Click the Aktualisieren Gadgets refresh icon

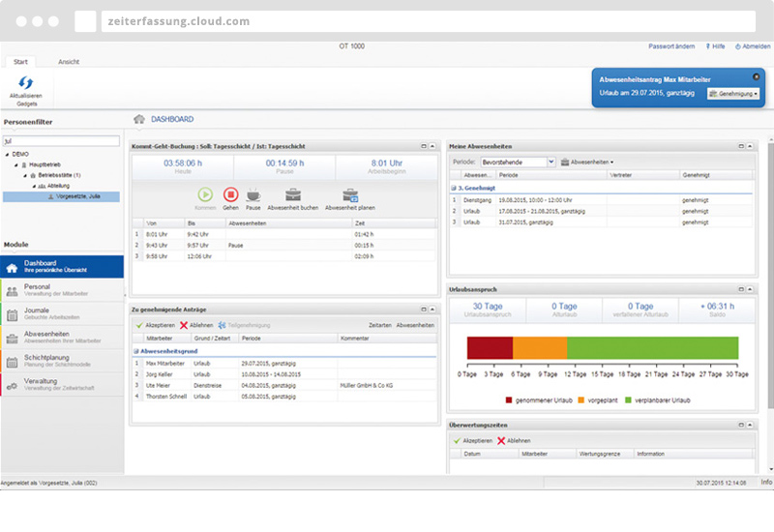[x=26, y=85]
